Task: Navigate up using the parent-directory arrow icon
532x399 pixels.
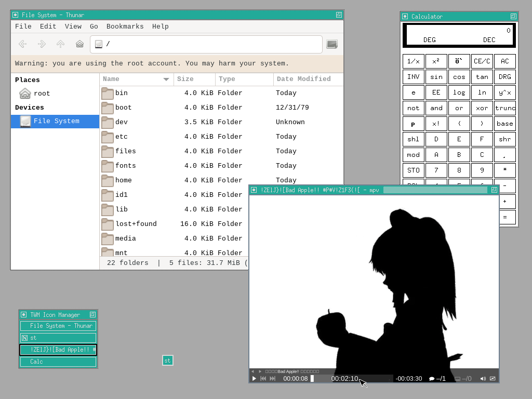Action: tap(60, 44)
